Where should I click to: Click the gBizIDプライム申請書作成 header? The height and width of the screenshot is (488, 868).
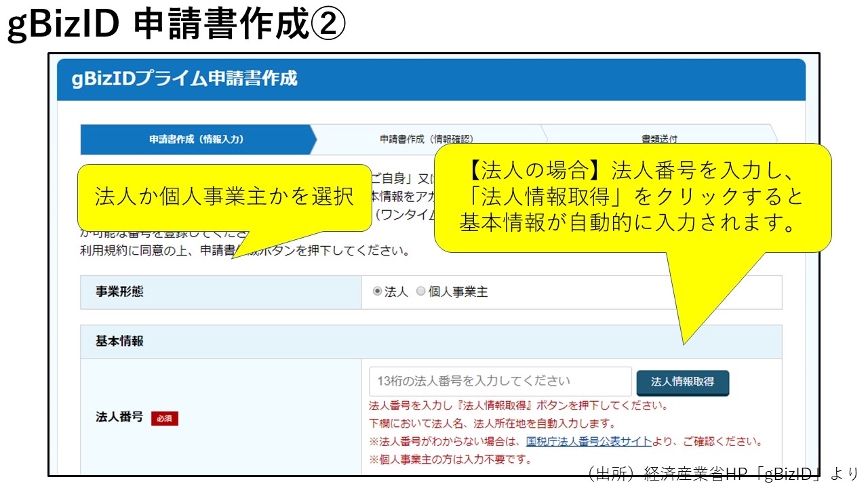[184, 79]
